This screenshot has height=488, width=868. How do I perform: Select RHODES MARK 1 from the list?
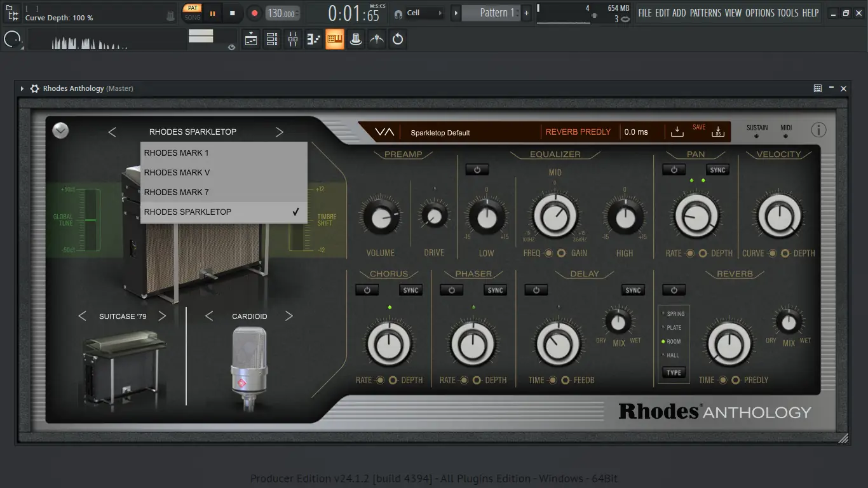click(x=224, y=152)
